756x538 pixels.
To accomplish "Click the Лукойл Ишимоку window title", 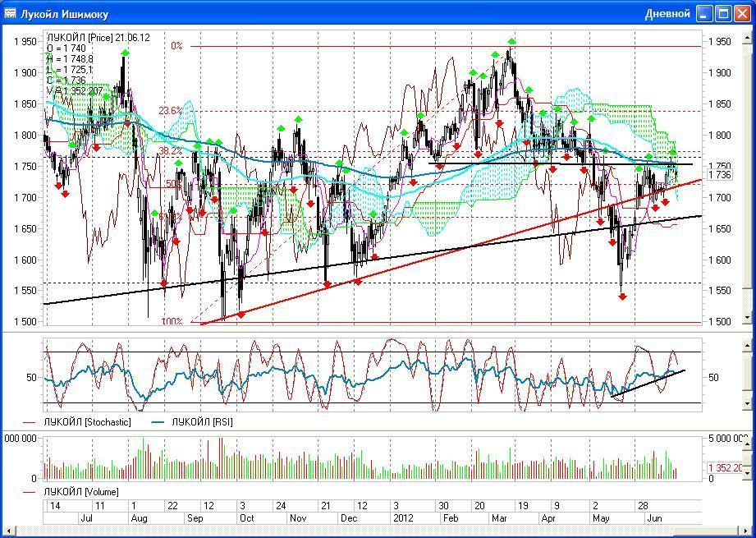I will (x=64, y=14).
